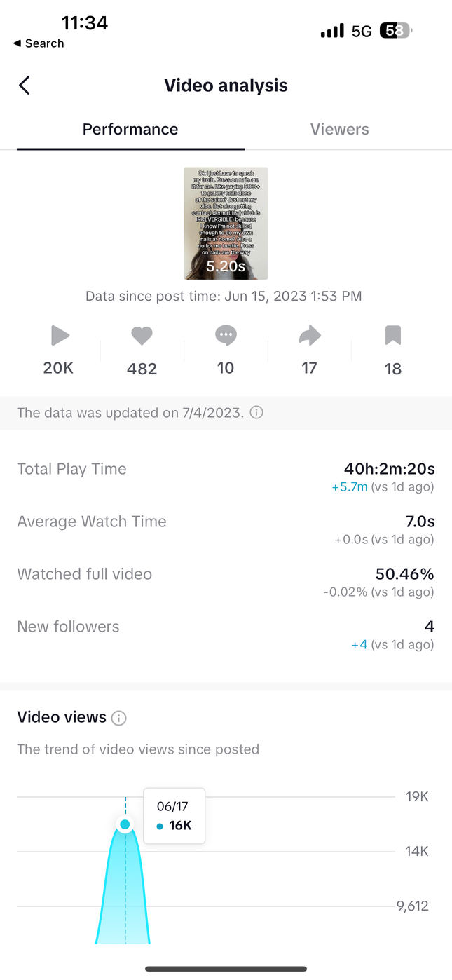Open the video thumbnail preview
This screenshot has width=452, height=980.
click(226, 223)
